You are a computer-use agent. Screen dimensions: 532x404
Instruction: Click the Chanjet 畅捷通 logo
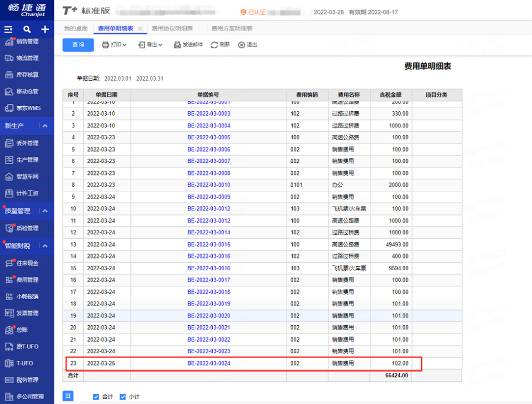click(x=27, y=10)
